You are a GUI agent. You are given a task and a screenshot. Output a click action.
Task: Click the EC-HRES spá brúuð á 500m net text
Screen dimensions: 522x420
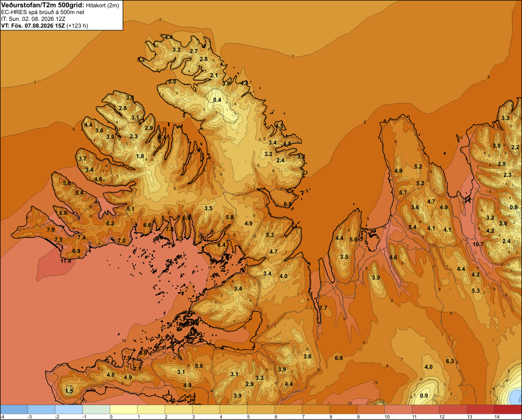pos(43,13)
